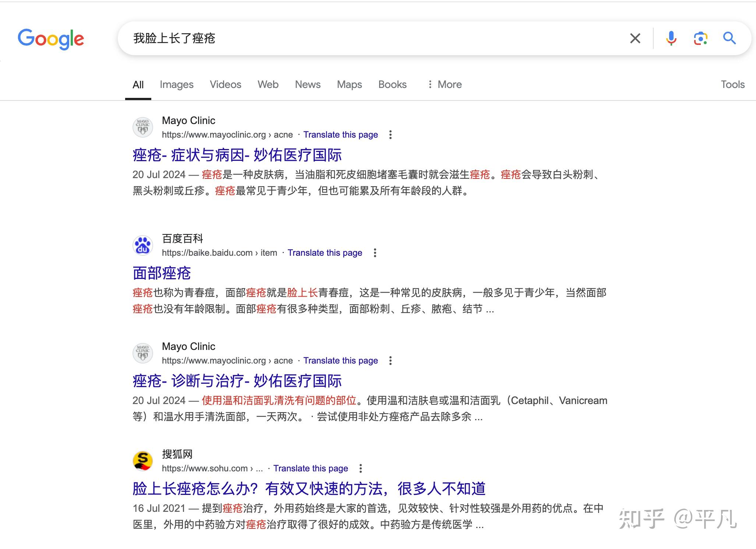Click Mayo Clinic favicon of the 诊断与治疗 result
Screen dimensions: 756x549
click(x=143, y=353)
